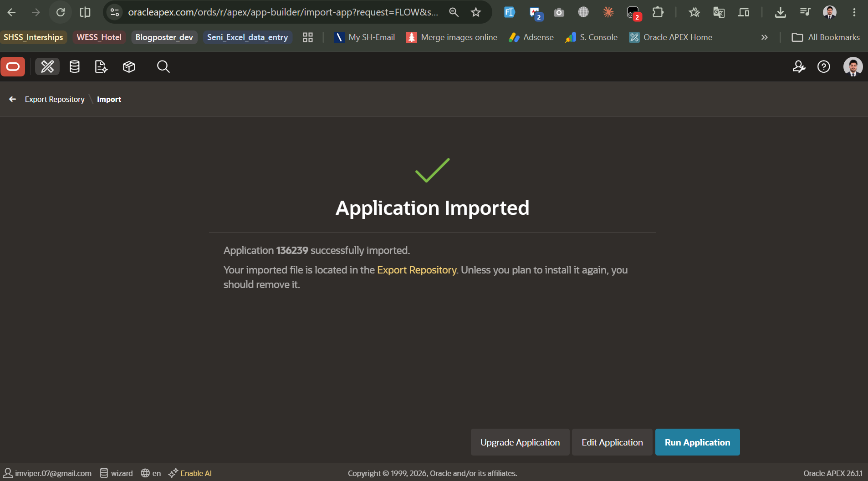Expand hidden bookmarks chevron
This screenshot has height=481, width=868.
[x=764, y=37]
